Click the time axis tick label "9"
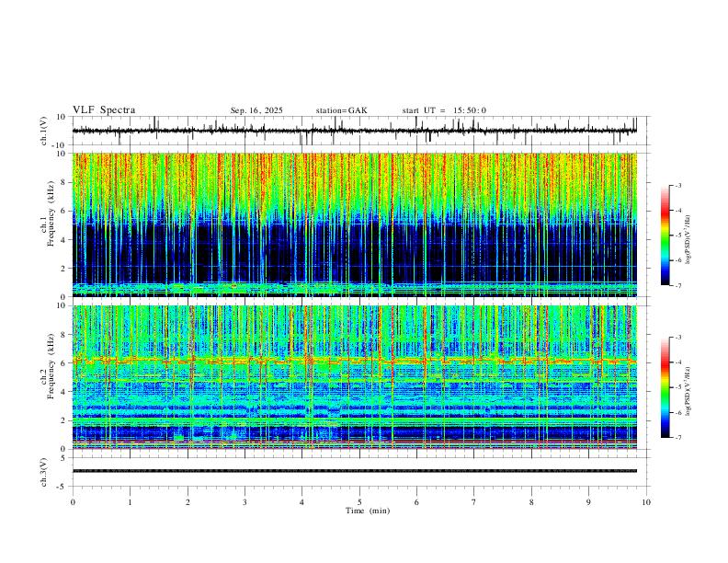This screenshot has height=563, width=728. (588, 502)
